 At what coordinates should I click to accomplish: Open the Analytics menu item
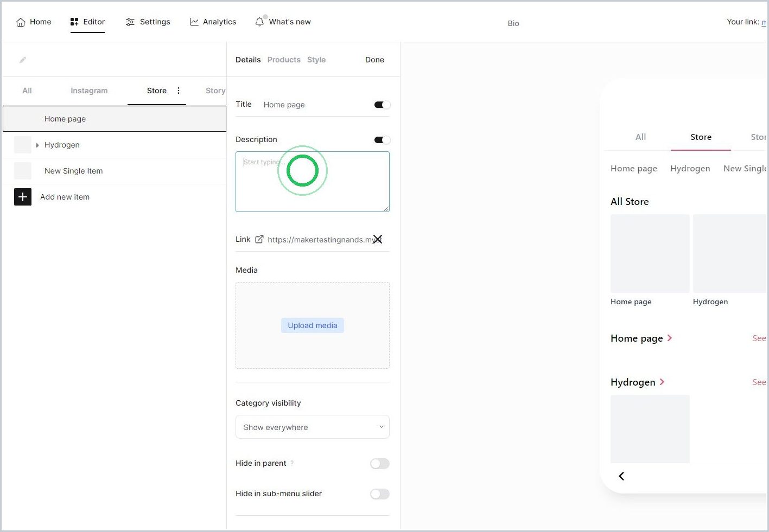[213, 22]
